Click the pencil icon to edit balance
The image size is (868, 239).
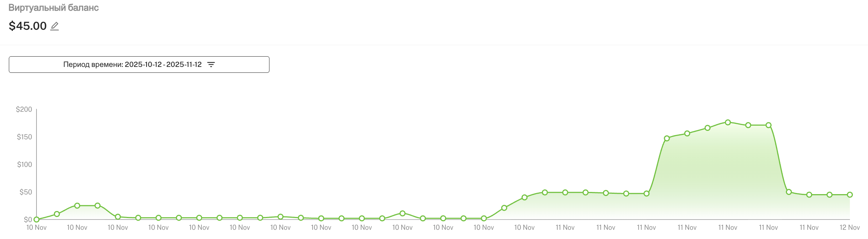pyautogui.click(x=54, y=26)
